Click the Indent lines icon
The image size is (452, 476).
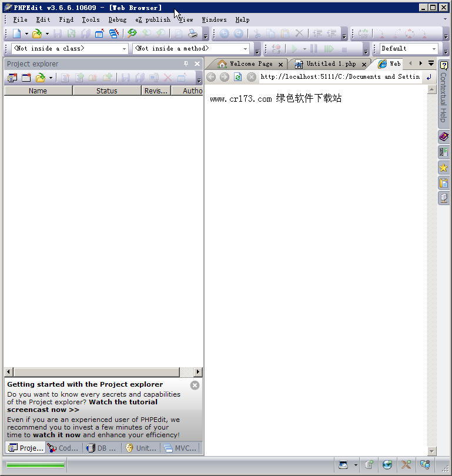tap(317, 33)
